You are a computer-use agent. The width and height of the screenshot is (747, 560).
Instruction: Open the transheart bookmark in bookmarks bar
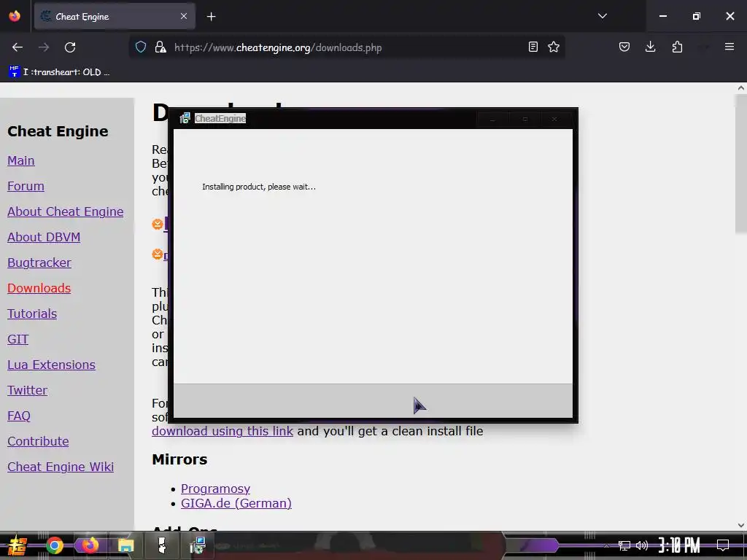(x=60, y=72)
